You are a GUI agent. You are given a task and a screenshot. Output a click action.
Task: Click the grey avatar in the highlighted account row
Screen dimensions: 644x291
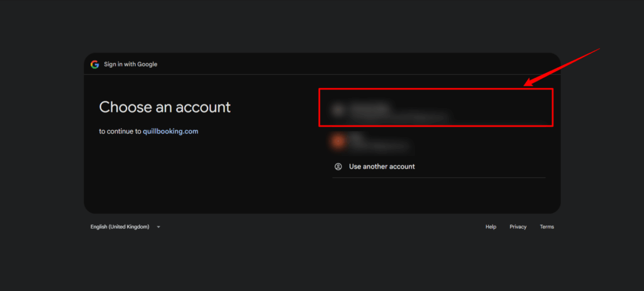pyautogui.click(x=338, y=111)
